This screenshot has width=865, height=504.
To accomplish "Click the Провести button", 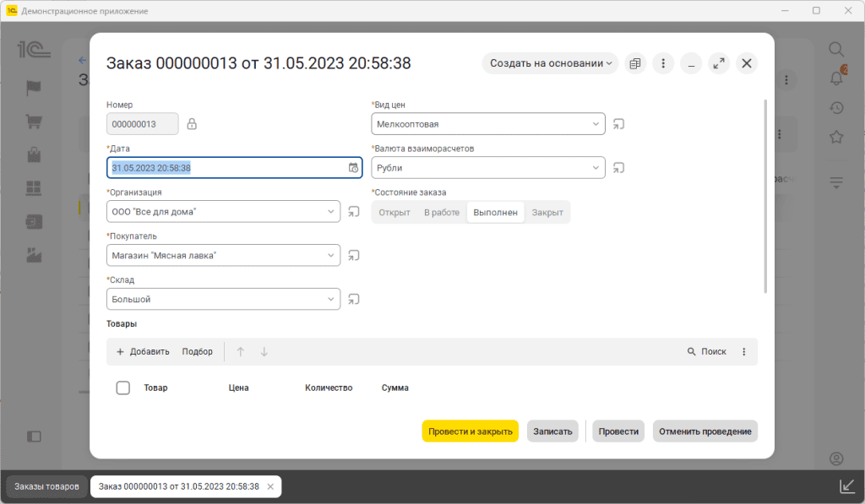I will [x=617, y=431].
